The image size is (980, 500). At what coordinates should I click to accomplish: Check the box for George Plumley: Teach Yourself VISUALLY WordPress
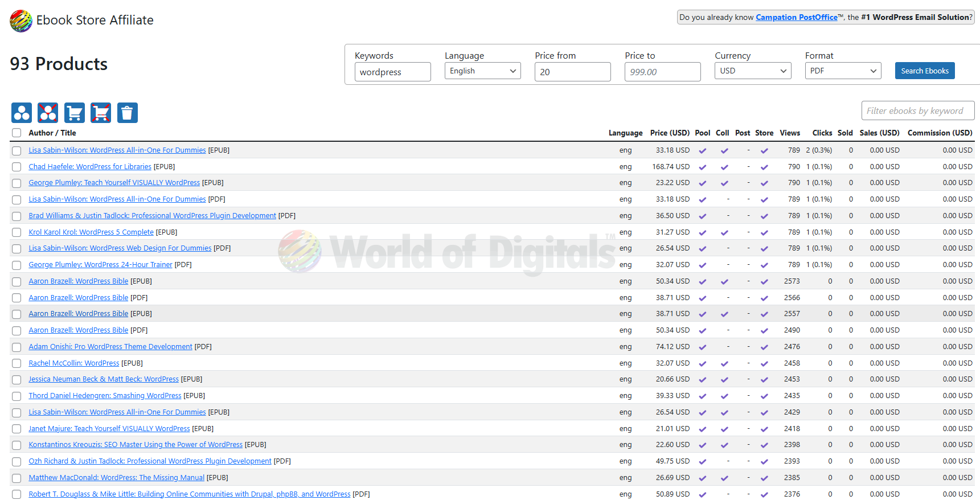(x=17, y=183)
